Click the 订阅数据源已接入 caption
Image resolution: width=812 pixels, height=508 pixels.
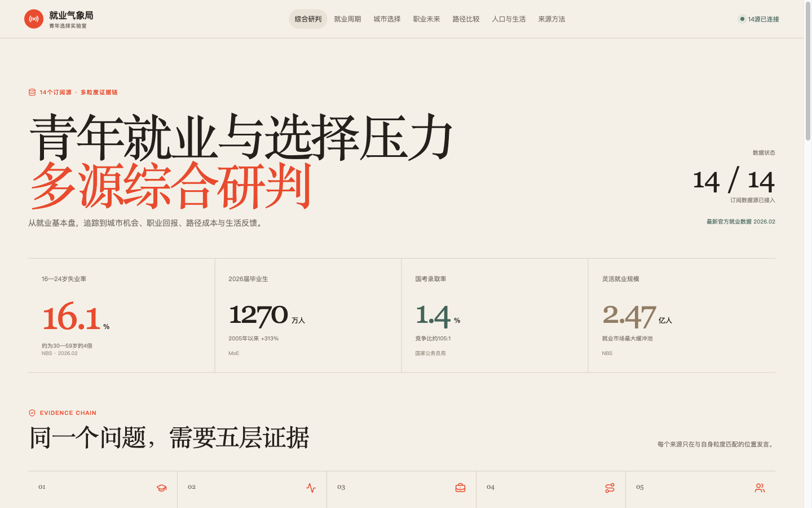pos(753,200)
